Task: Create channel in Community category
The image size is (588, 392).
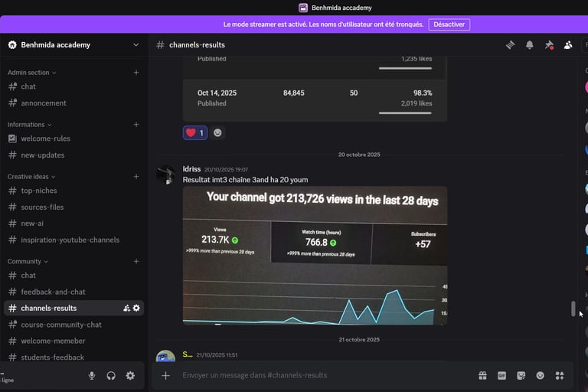Action: 136,261
